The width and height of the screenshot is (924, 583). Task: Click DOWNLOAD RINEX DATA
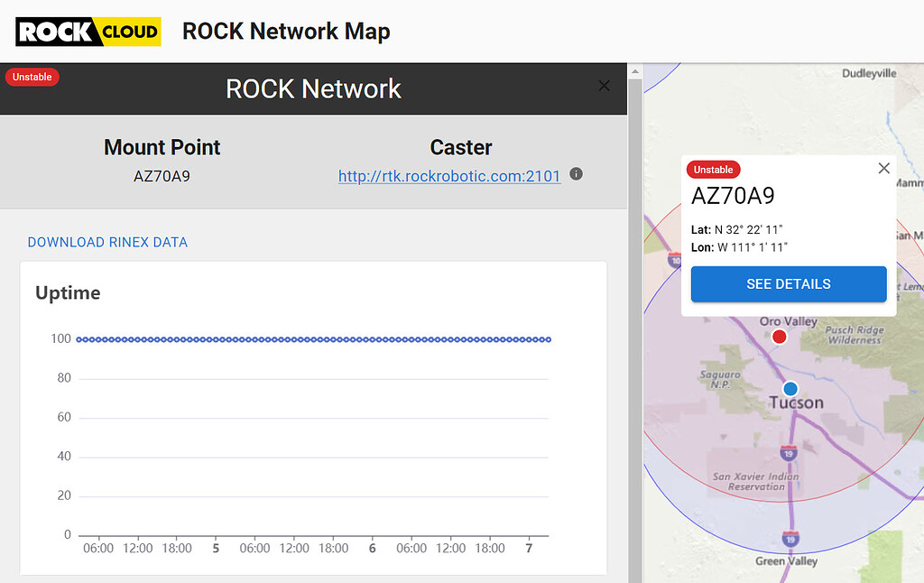click(107, 242)
